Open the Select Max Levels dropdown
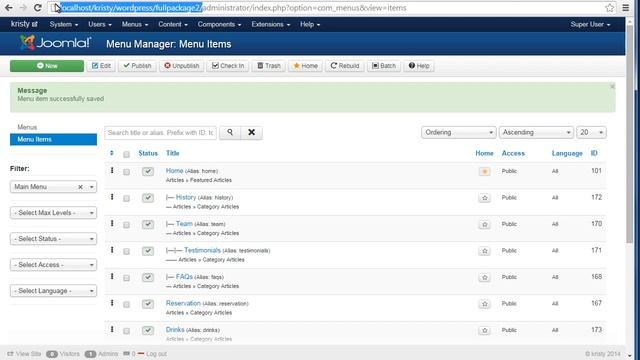 (x=53, y=213)
